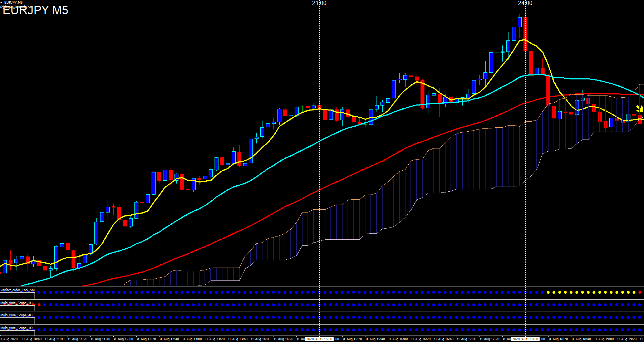
Task: Select the 24:00 vertical line label
Action: pyautogui.click(x=525, y=3)
